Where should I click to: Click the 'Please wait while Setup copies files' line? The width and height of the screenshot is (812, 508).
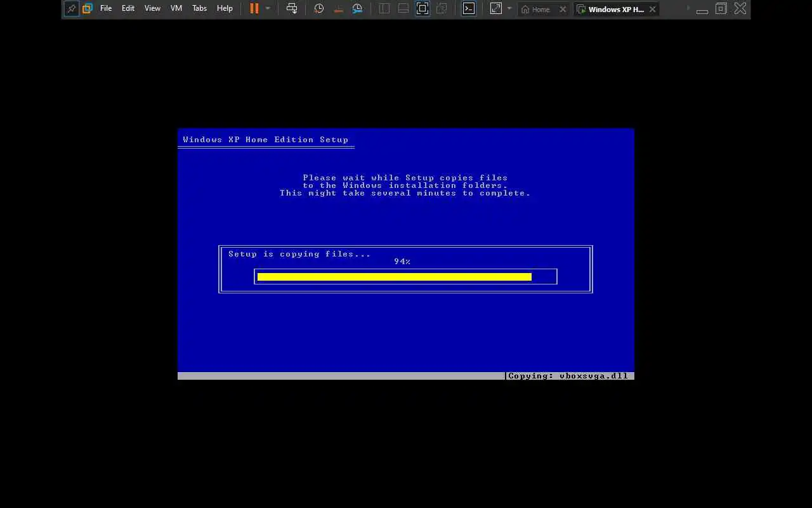pyautogui.click(x=405, y=178)
